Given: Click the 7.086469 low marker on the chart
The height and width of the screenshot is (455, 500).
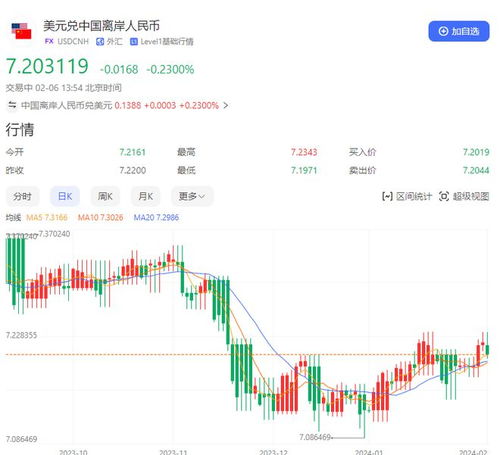Looking at the screenshot, I should 315,437.
